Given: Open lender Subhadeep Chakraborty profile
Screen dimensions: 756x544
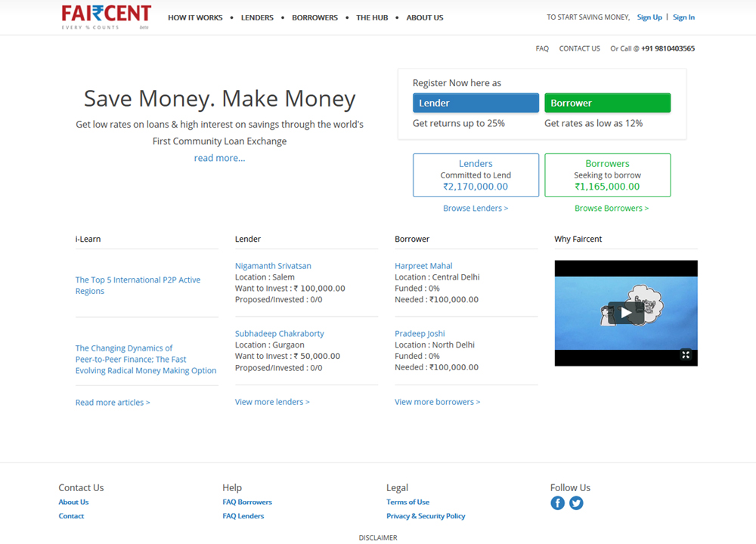Looking at the screenshot, I should 279,333.
